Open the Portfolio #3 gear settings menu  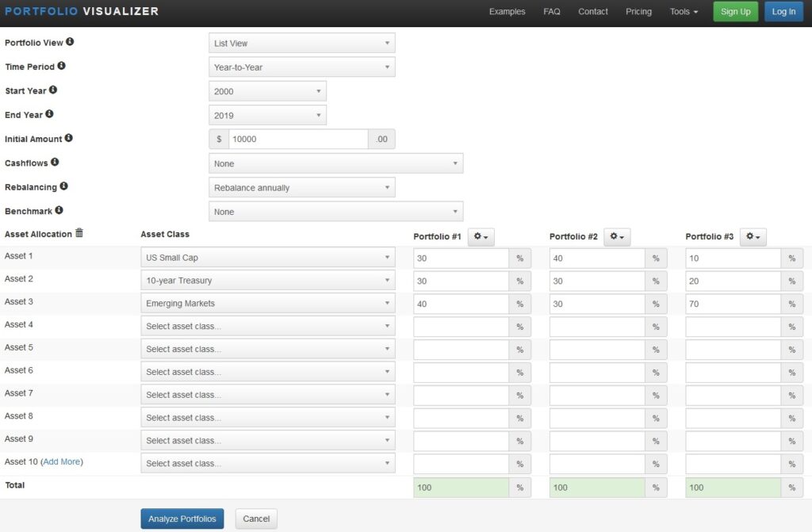[x=753, y=237]
